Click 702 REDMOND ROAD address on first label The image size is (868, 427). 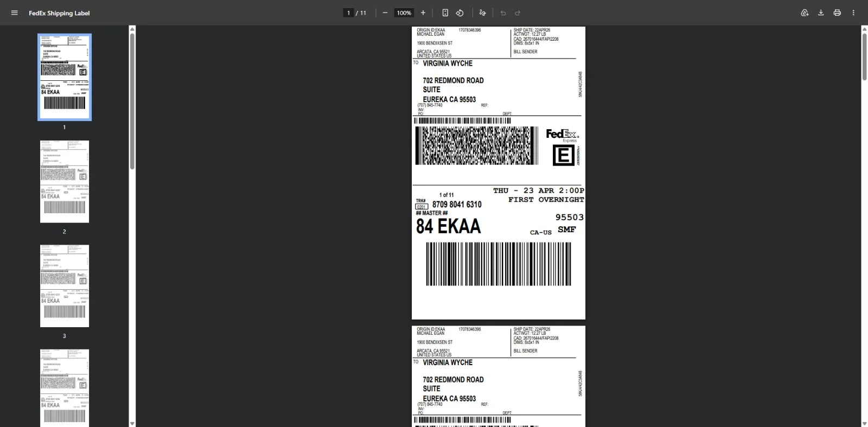pyautogui.click(x=453, y=80)
